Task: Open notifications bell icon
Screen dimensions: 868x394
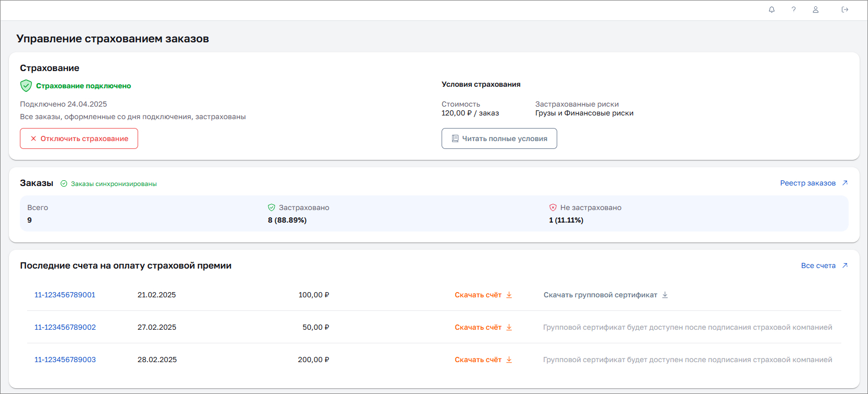Action: pos(771,9)
